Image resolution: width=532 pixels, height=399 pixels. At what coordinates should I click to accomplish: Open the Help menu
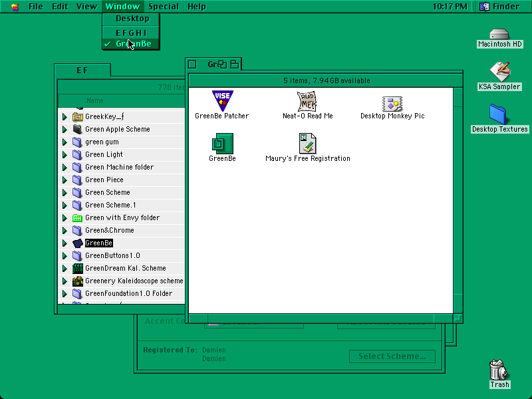[x=197, y=6]
